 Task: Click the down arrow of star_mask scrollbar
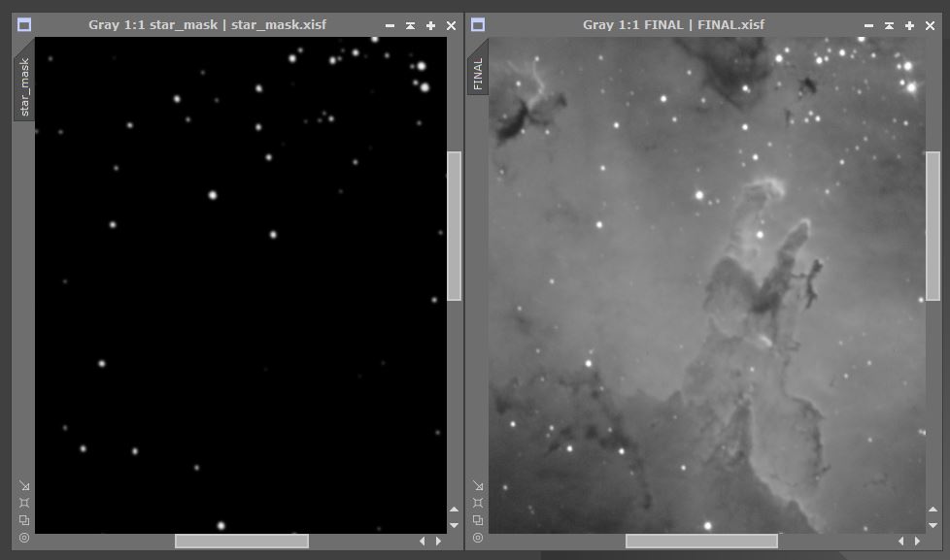pyautogui.click(x=454, y=525)
